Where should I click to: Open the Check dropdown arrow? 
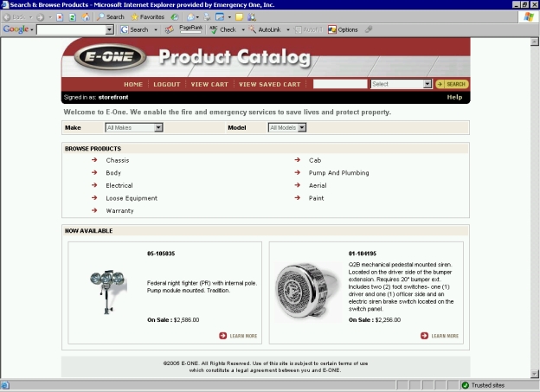(x=243, y=29)
